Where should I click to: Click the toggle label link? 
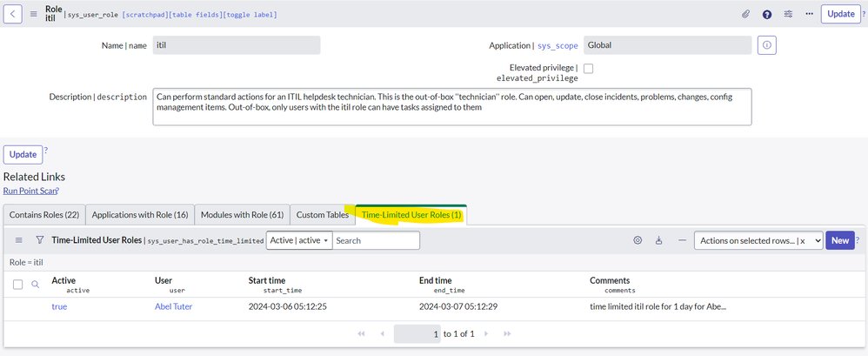pos(250,15)
